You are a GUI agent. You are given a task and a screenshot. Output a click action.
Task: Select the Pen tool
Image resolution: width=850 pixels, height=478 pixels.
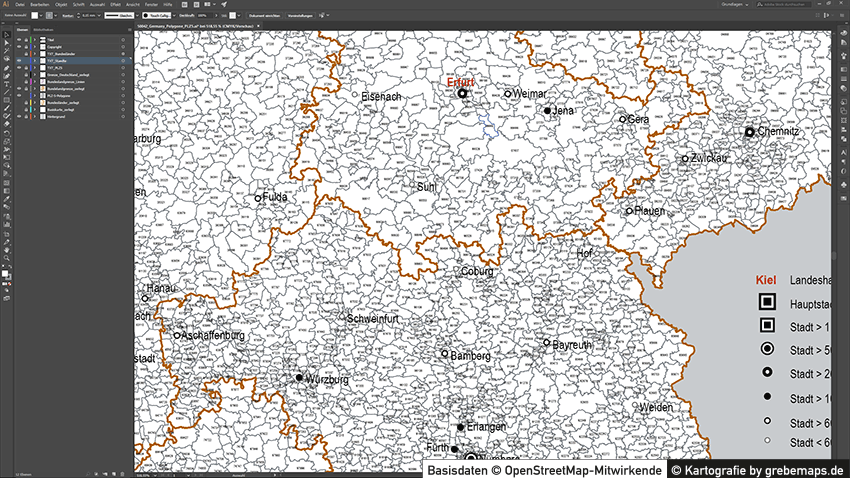[x=7, y=68]
